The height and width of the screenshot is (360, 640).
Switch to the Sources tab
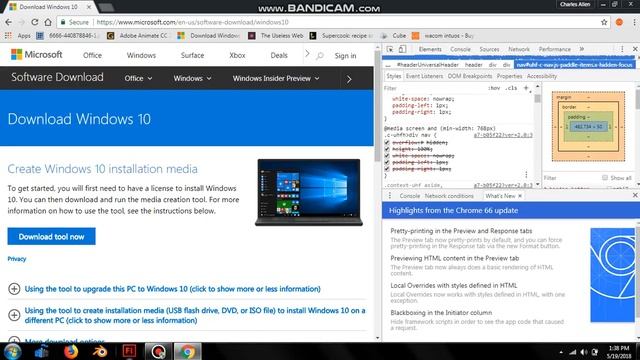(489, 49)
